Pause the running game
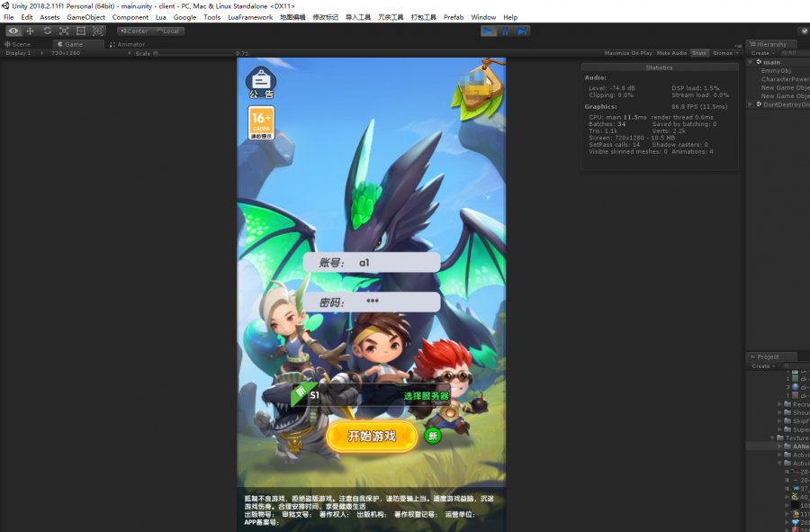The height and width of the screenshot is (532, 810). [x=505, y=31]
